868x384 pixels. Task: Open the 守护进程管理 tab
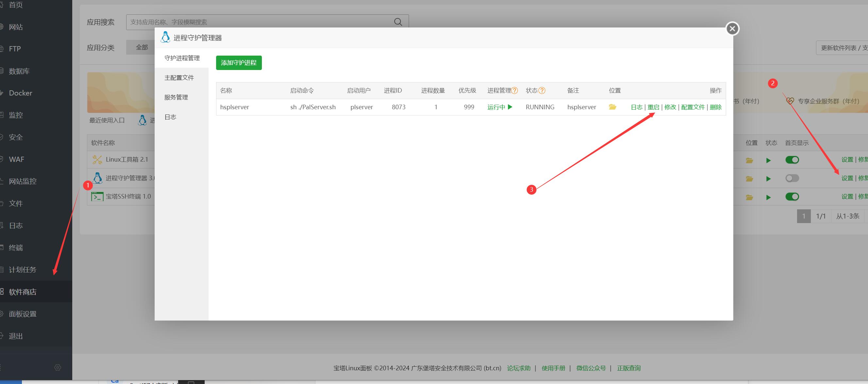[182, 58]
